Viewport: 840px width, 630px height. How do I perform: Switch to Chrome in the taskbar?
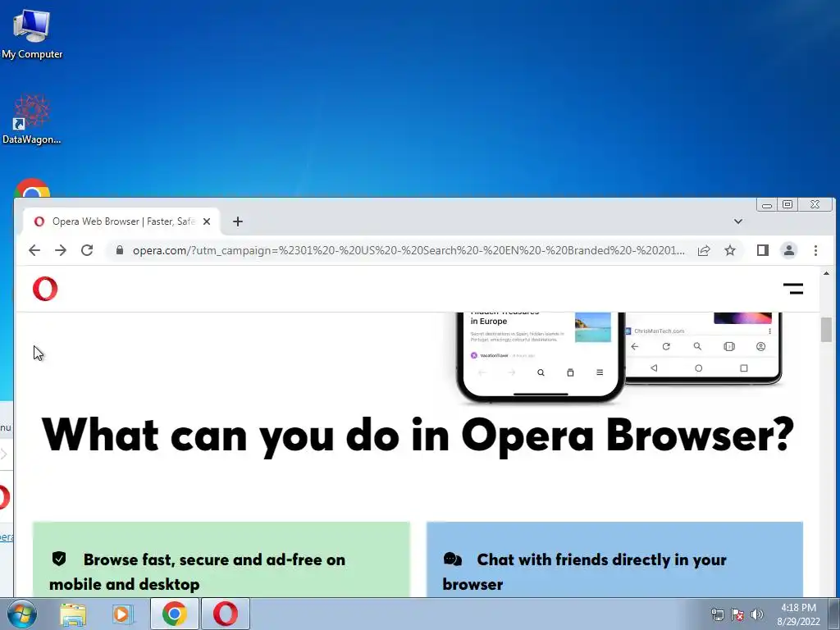(175, 614)
